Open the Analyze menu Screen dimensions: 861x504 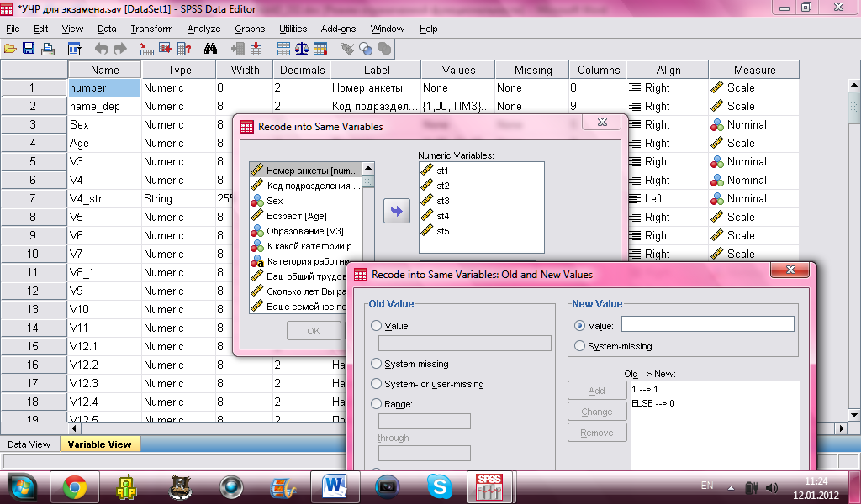[203, 29]
